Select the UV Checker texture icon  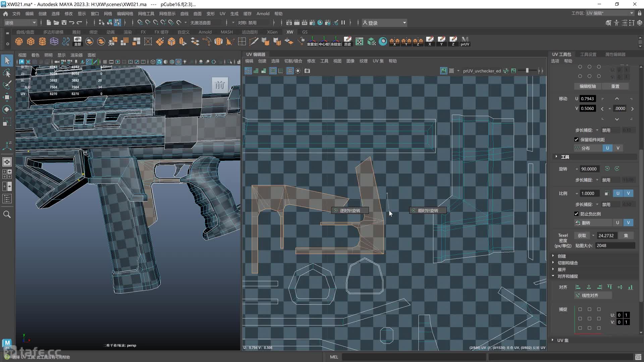tap(451, 71)
